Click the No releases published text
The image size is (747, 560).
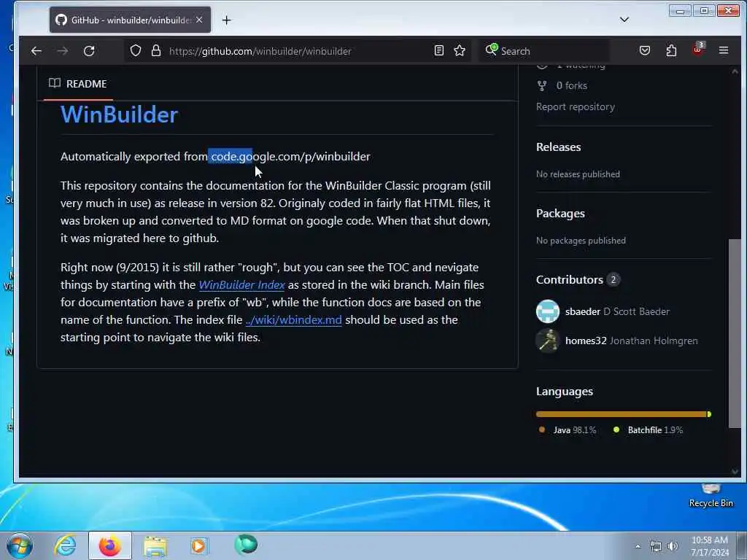[x=578, y=174]
